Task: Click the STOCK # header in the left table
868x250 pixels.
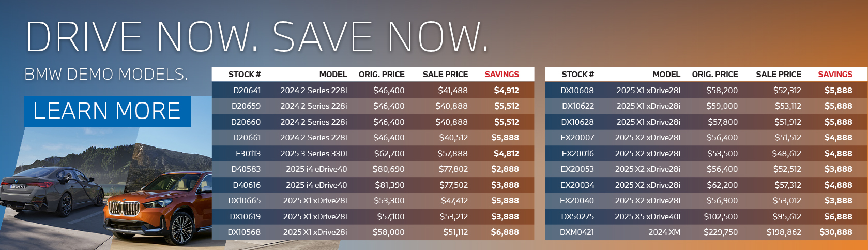Action: [x=245, y=75]
